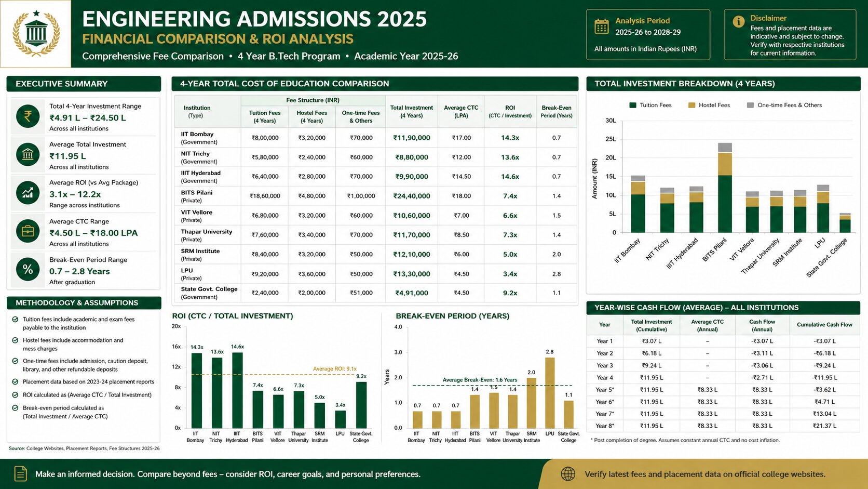
Task: Click the Break-Even Period (Years) chart title
Action: click(453, 316)
